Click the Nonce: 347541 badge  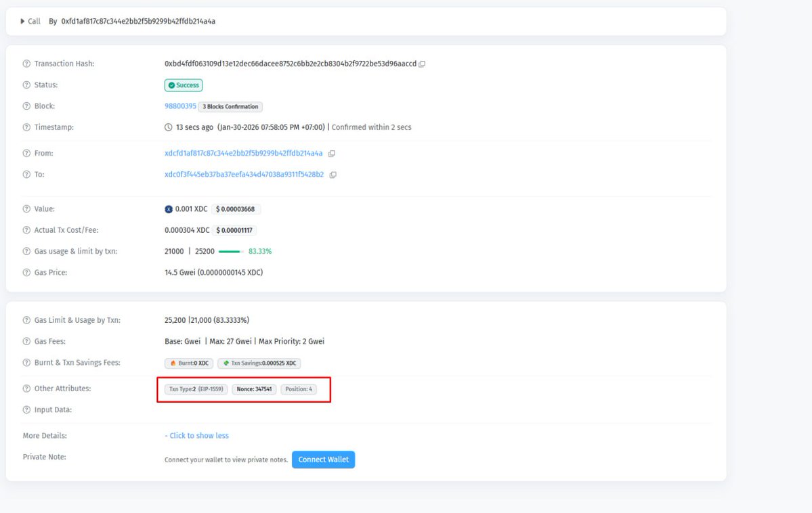254,389
